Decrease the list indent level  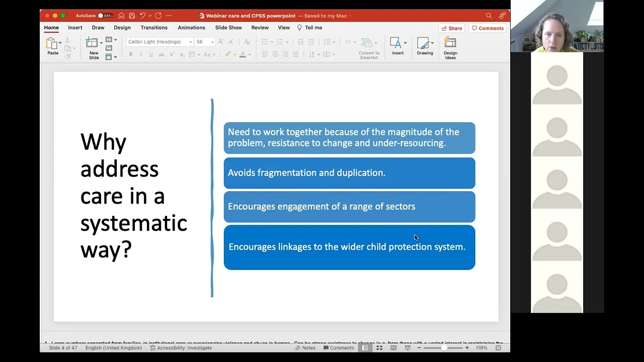coord(300,42)
